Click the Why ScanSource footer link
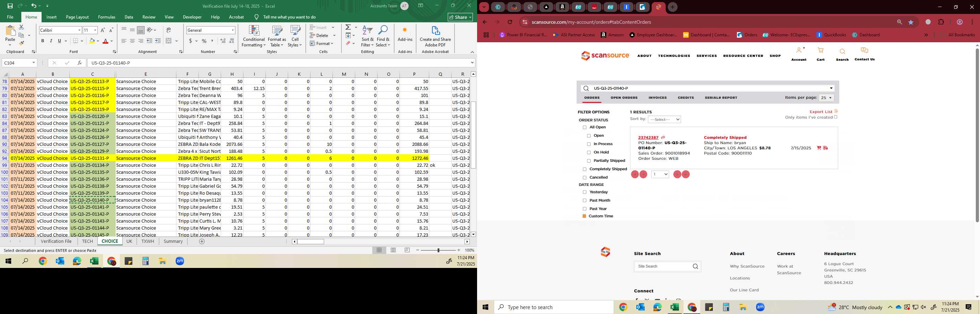 click(x=747, y=266)
